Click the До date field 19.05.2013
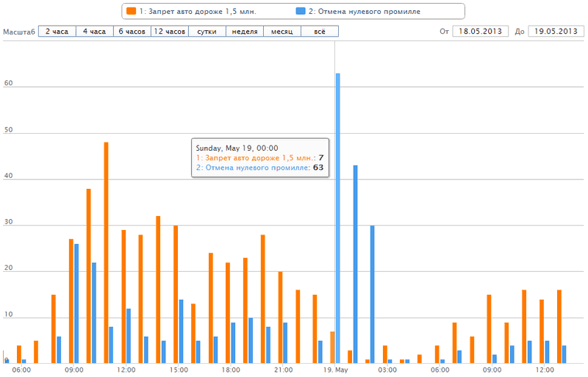 click(x=556, y=31)
